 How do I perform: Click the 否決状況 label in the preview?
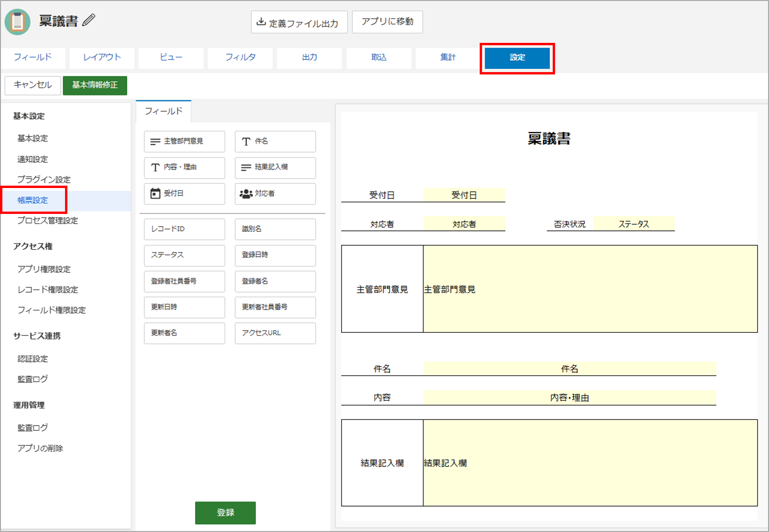pos(569,224)
